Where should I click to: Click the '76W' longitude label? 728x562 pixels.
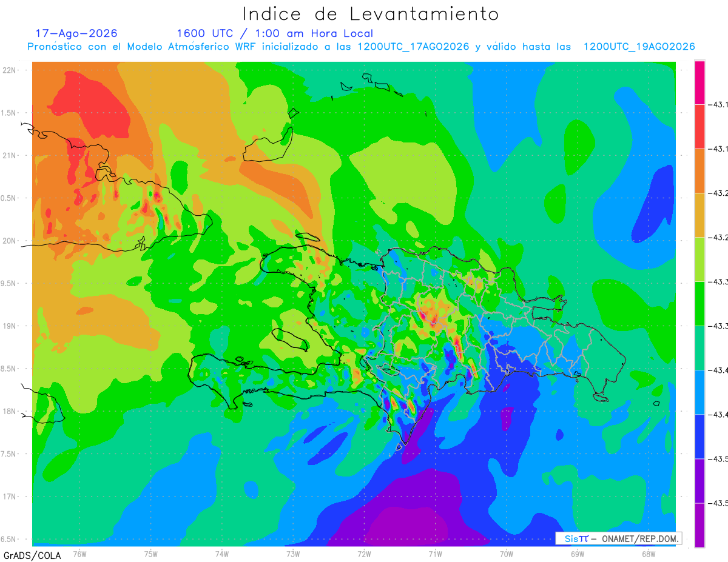[79, 553]
